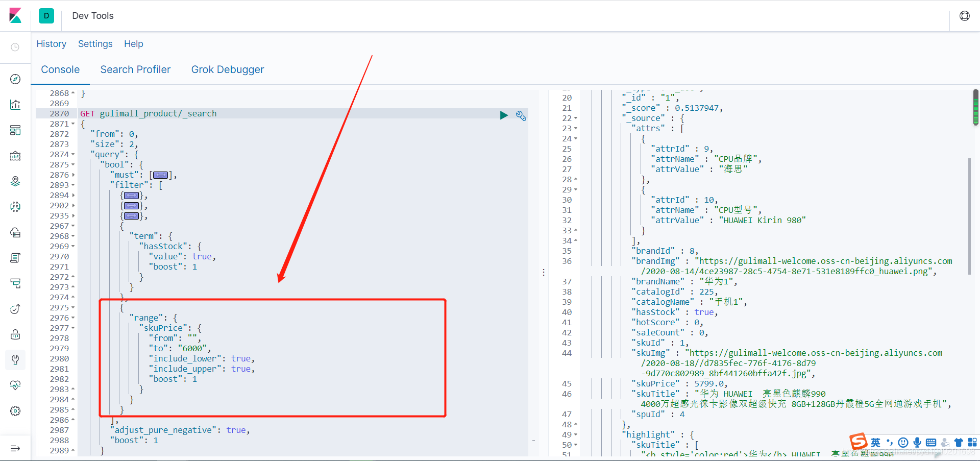Open SIEM lock icon in sidebar
The height and width of the screenshot is (461, 980).
click(15, 334)
